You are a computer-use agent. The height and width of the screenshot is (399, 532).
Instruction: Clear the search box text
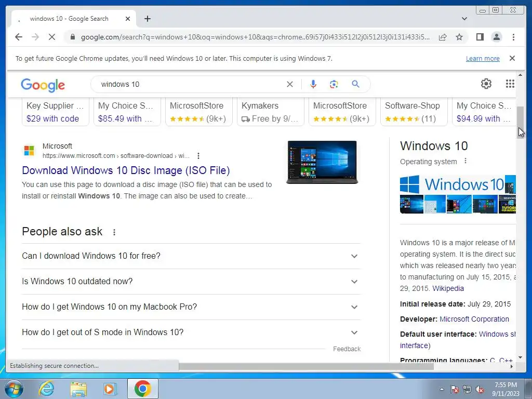click(x=290, y=84)
